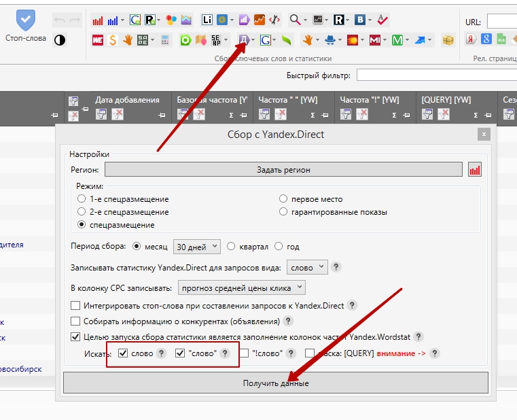Screen dimensions: 517x420
Task: Click the red bar chart Wordstat icon
Action: coord(98,20)
